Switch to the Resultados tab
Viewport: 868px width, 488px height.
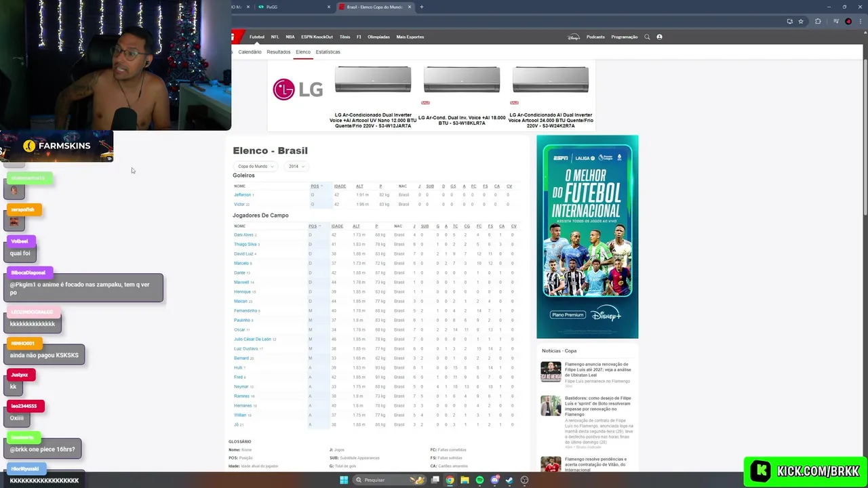[278, 52]
